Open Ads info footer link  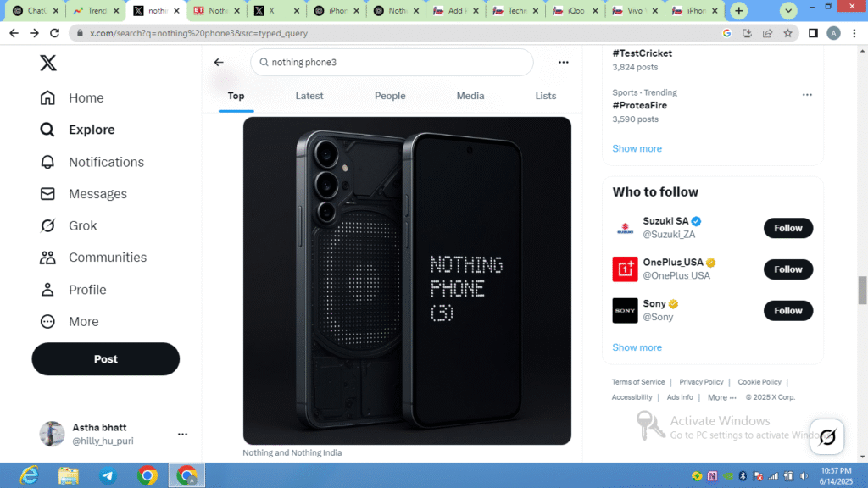point(680,397)
